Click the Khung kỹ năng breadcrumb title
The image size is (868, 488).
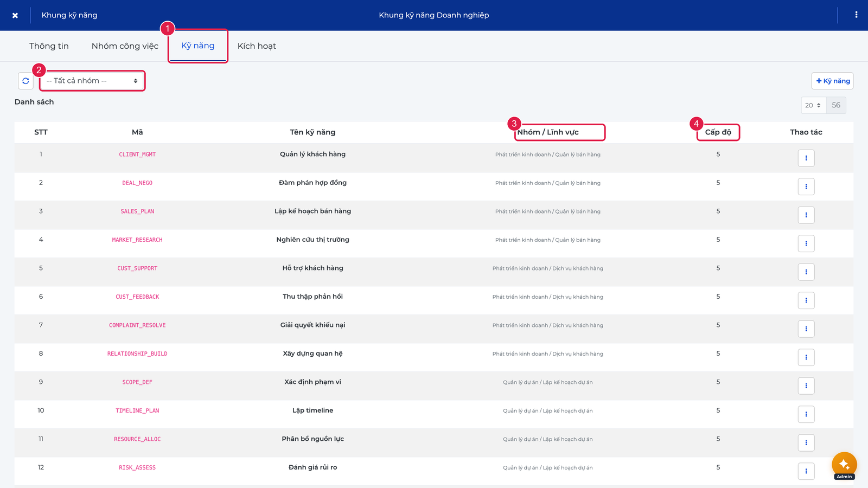click(x=69, y=15)
